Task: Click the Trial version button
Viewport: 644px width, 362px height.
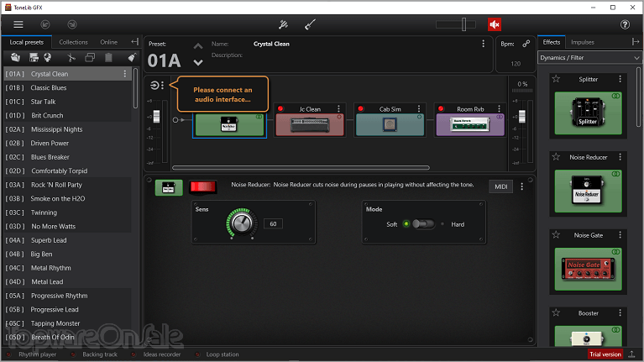Action: [x=605, y=354]
